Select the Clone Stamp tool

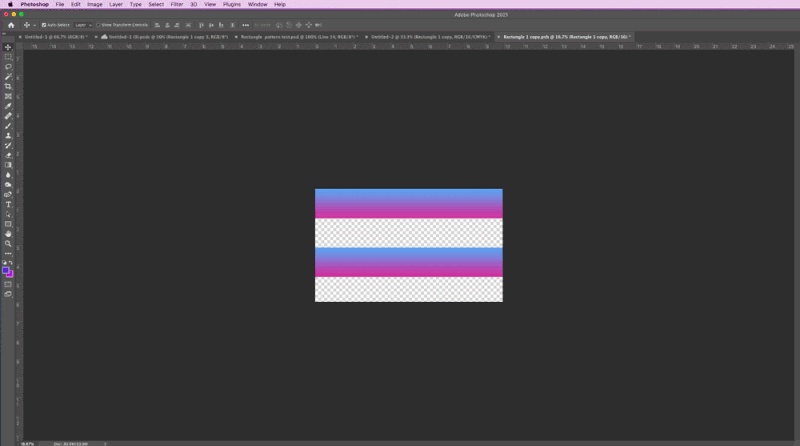click(8, 136)
